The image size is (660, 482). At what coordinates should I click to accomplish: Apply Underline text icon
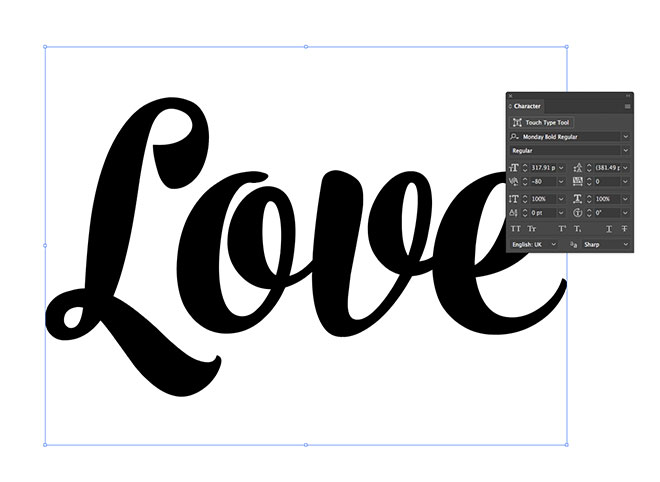pyautogui.click(x=609, y=229)
